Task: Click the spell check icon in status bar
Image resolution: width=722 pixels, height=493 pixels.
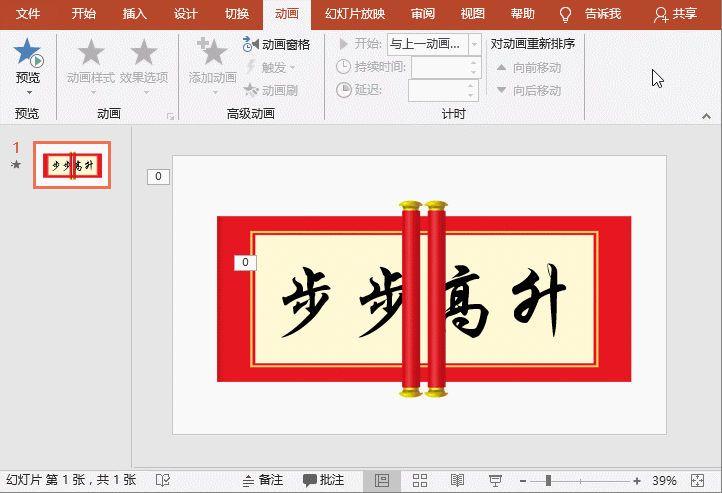Action: [x=163, y=481]
